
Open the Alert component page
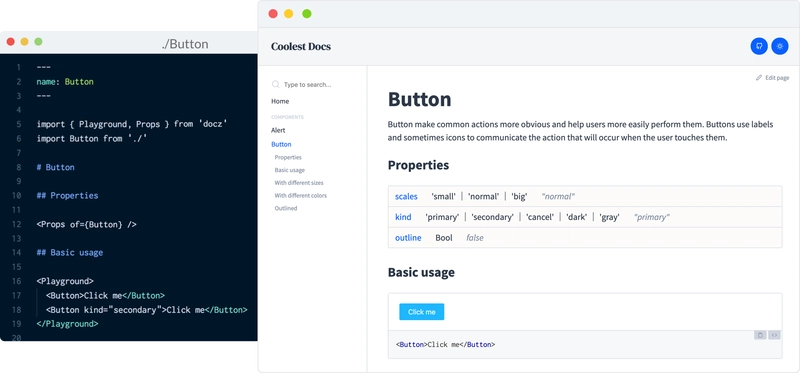(278, 130)
